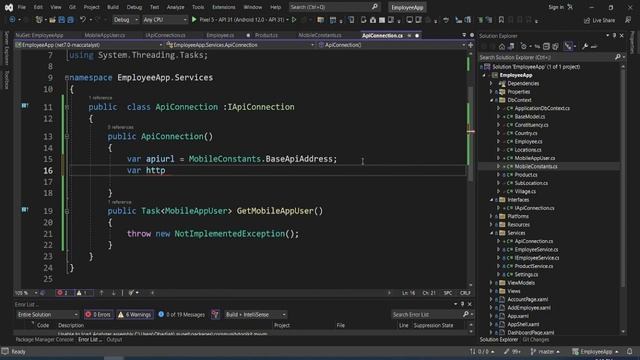Open the Any CPU platform dropdown
The image size is (640, 360).
[165, 20]
